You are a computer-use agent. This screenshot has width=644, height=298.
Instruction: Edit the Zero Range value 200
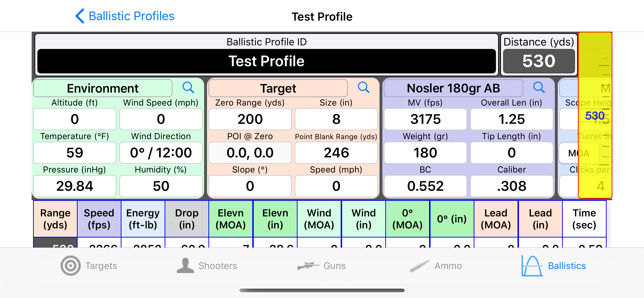click(x=250, y=119)
